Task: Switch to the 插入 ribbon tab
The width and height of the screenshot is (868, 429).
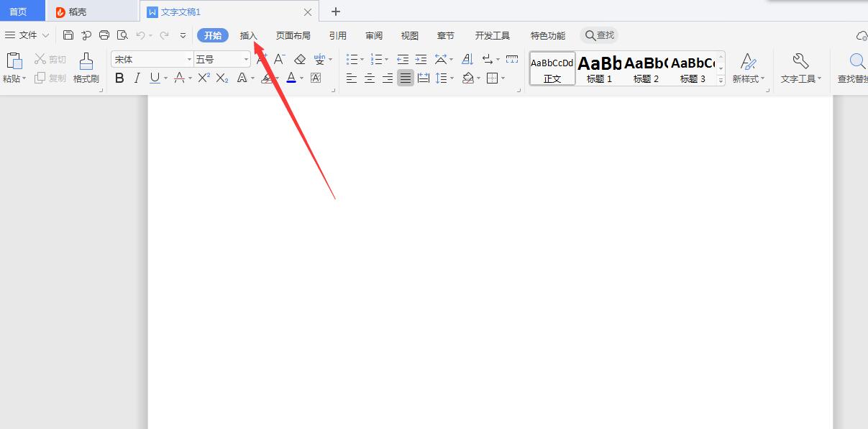Action: click(x=248, y=35)
